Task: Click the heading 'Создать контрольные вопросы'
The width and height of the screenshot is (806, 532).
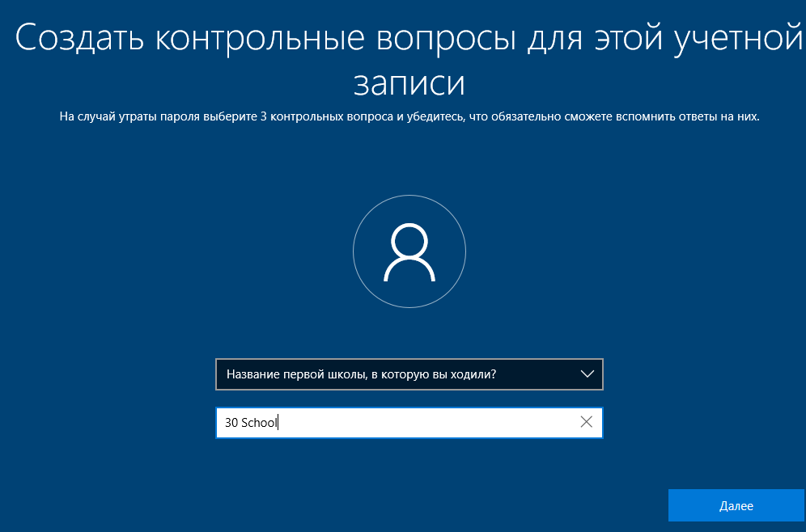Action: (x=409, y=59)
